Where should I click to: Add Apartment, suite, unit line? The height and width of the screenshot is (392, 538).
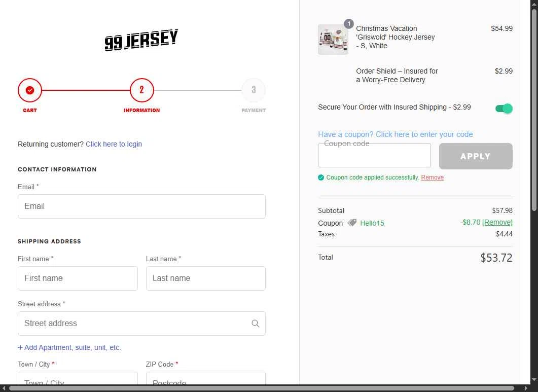(69, 347)
